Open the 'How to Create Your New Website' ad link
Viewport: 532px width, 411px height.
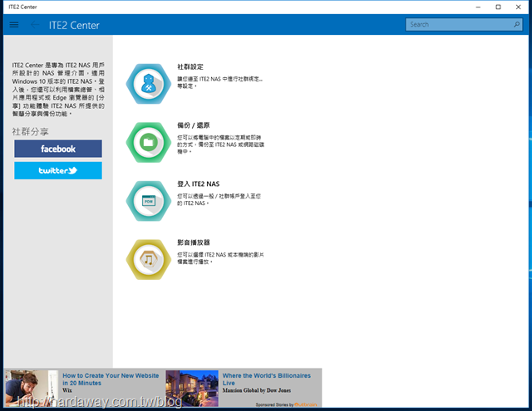pyautogui.click(x=111, y=379)
